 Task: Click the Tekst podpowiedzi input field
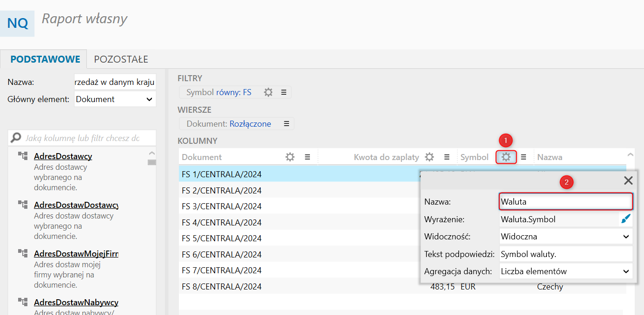click(565, 254)
